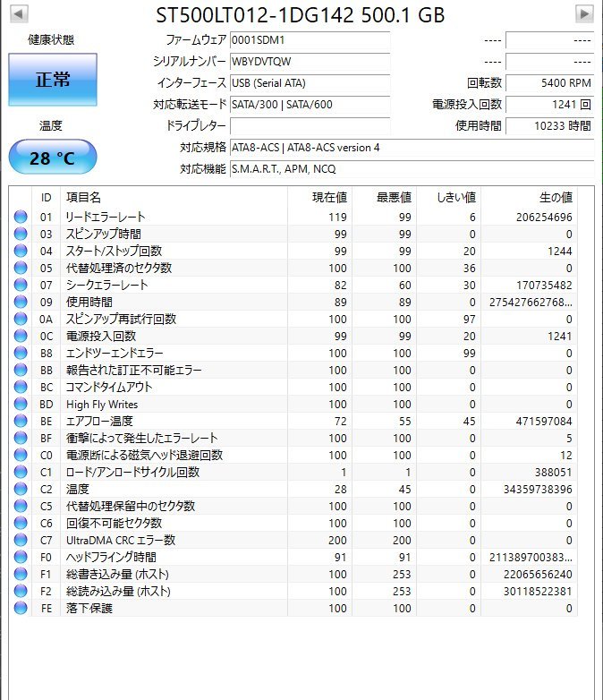Select the serial number field WBYDVTQW
The image size is (603, 700).
click(x=310, y=62)
